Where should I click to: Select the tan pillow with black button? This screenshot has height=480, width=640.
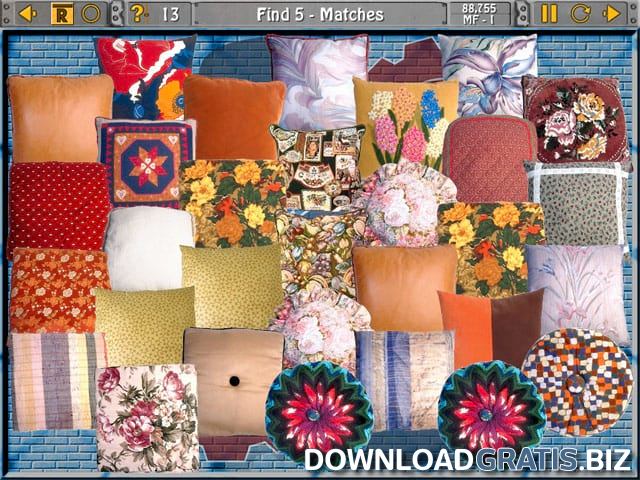[233, 382]
